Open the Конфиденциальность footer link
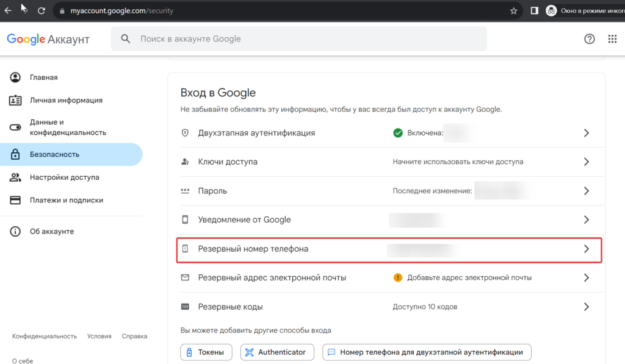The image size is (625, 364). [44, 336]
